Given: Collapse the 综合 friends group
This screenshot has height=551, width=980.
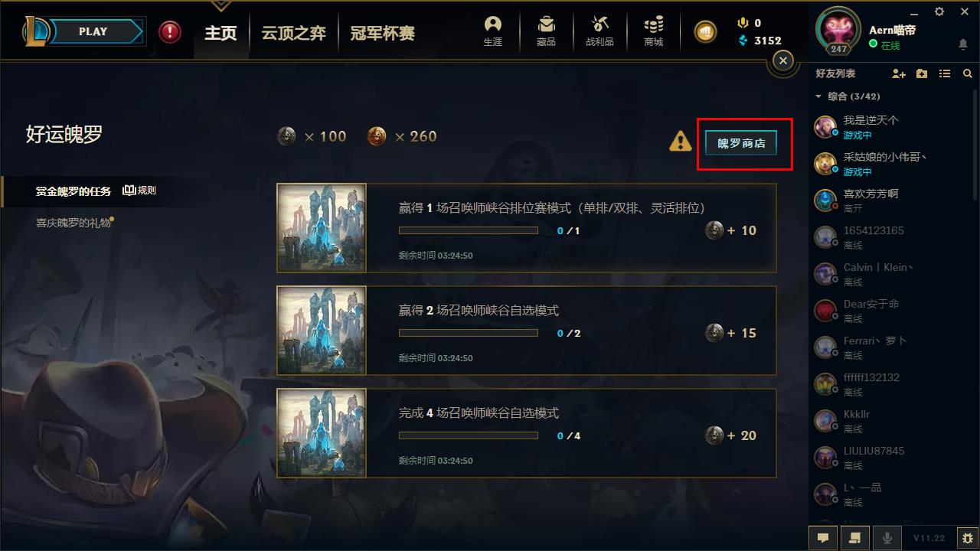Looking at the screenshot, I should pos(818,96).
